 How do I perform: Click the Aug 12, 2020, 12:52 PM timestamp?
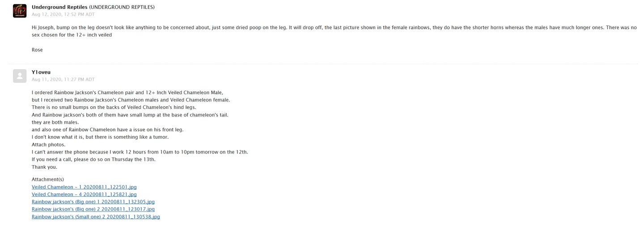point(63,14)
